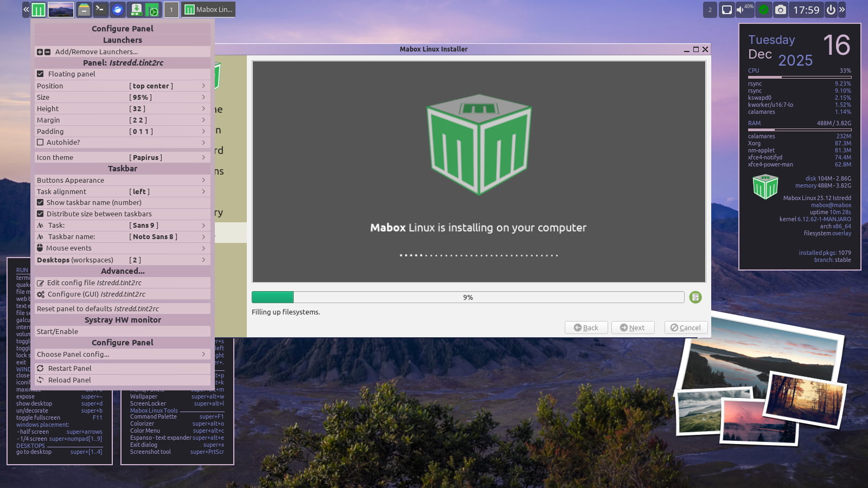Viewport: 868px width, 488px height.
Task: Uncheck the Floating panel checkbox
Action: point(40,74)
